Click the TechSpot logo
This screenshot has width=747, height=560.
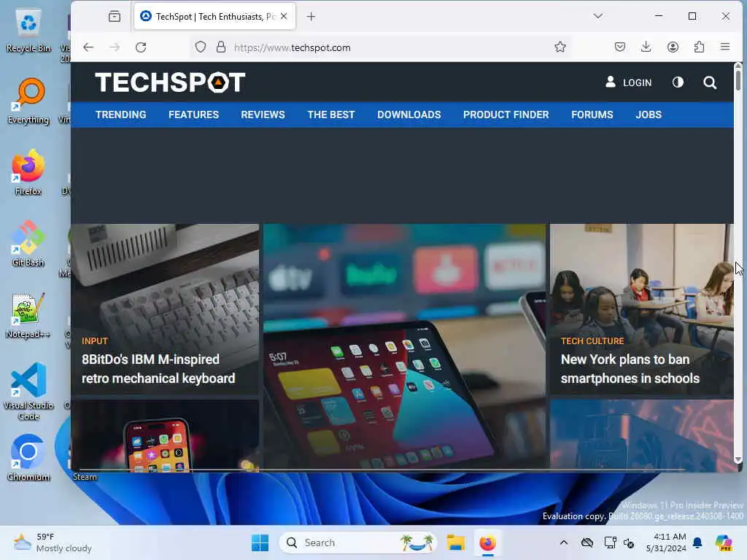pyautogui.click(x=170, y=82)
